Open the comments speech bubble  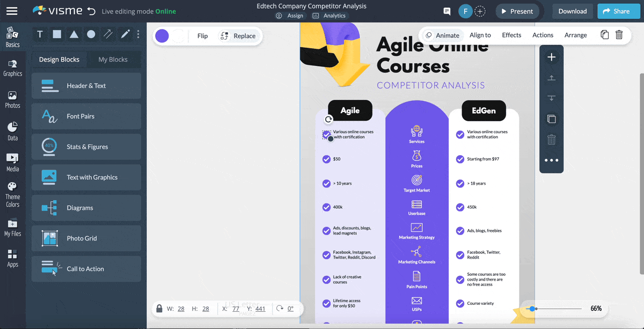point(447,11)
